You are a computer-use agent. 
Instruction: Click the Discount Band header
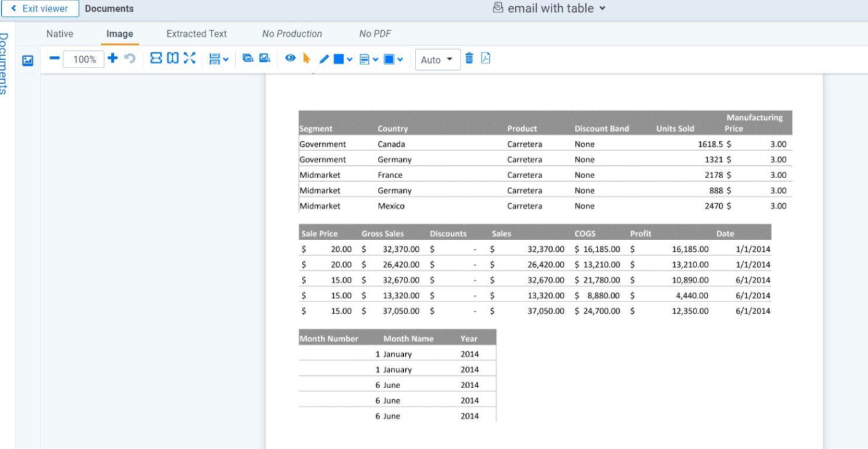tap(602, 128)
